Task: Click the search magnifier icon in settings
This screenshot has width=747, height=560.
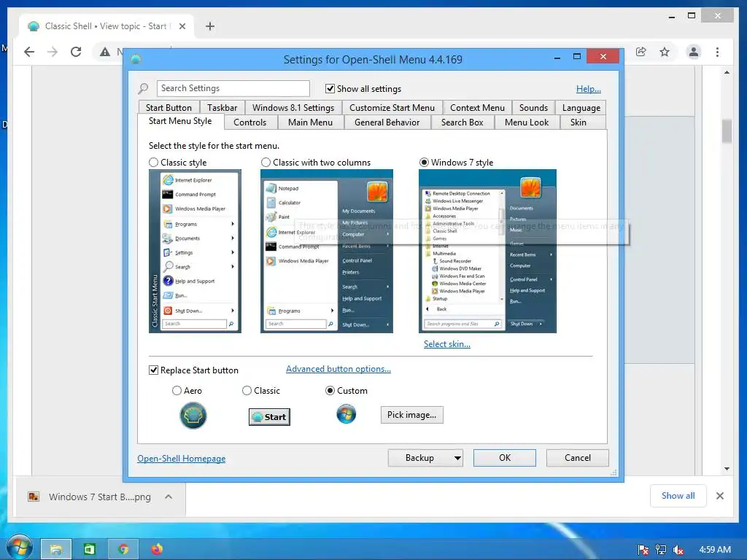Action: 143,88
